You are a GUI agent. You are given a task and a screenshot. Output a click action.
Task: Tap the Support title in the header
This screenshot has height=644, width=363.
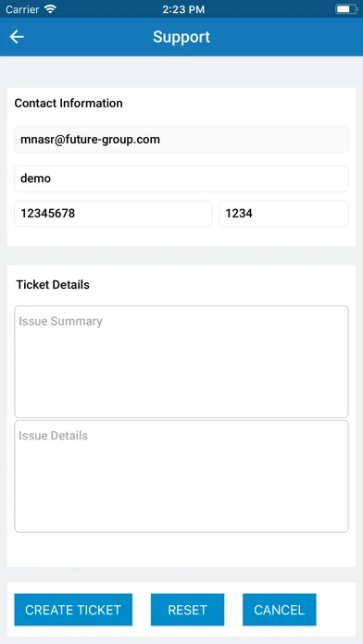[181, 37]
